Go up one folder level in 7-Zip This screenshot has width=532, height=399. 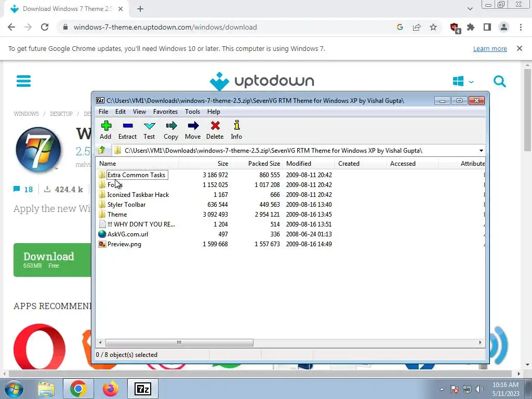click(x=101, y=150)
